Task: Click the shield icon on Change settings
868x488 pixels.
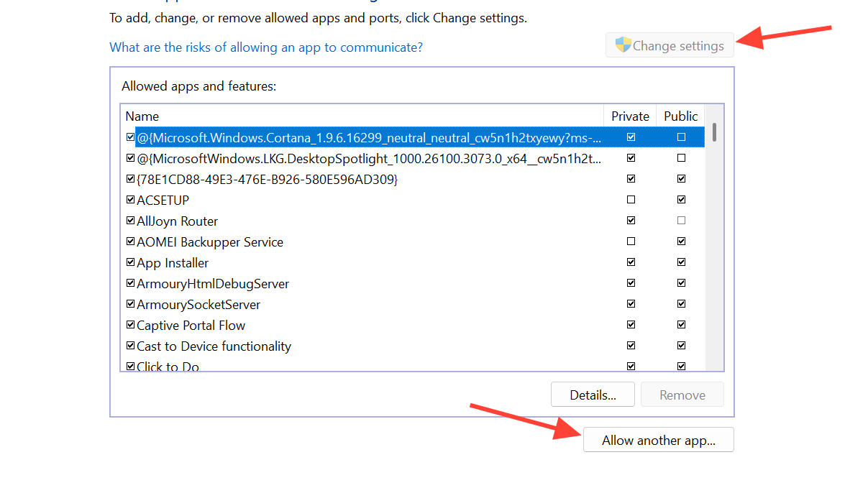Action: 623,45
